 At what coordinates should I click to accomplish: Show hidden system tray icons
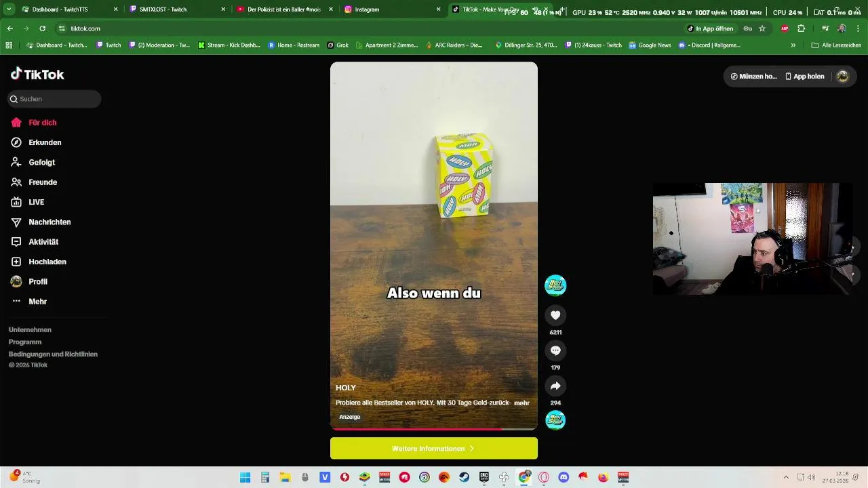coord(786,477)
